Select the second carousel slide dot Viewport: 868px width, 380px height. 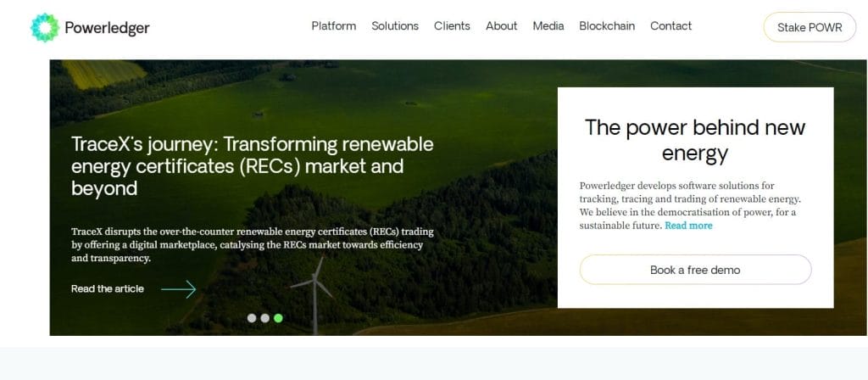265,318
